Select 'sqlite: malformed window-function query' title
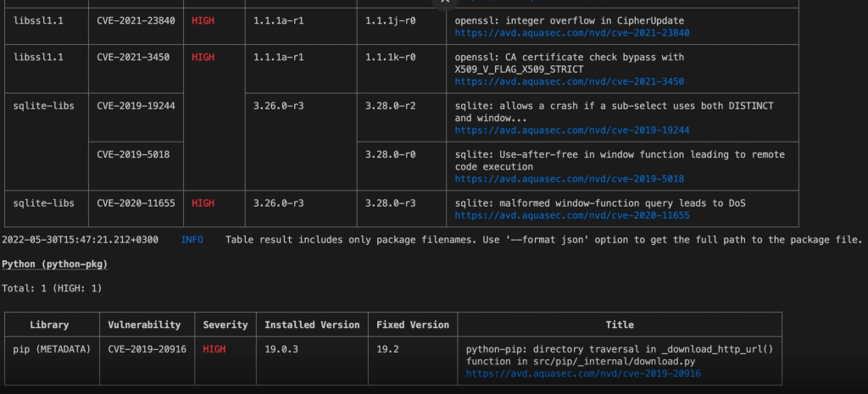The height and width of the screenshot is (394, 868). click(600, 203)
